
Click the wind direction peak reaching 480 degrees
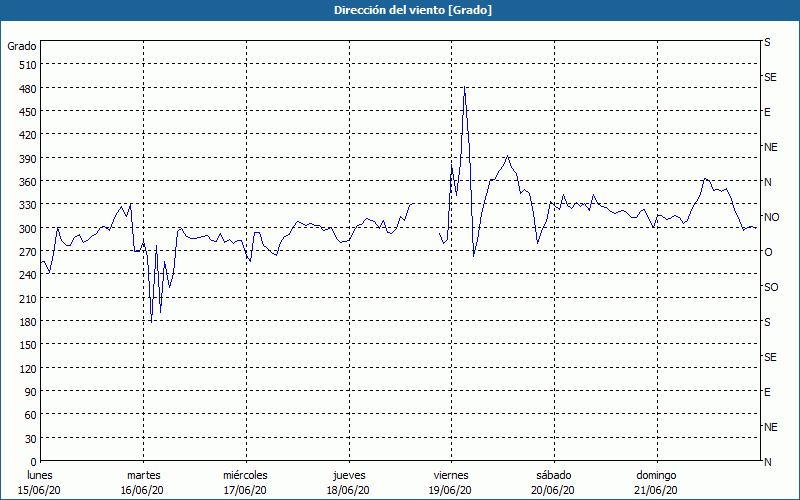point(464,87)
